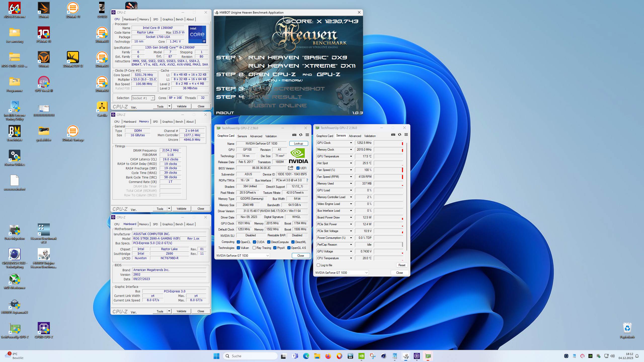
Task: Switch to Mainboard tab in top CPU-Z window
Action: click(130, 19)
